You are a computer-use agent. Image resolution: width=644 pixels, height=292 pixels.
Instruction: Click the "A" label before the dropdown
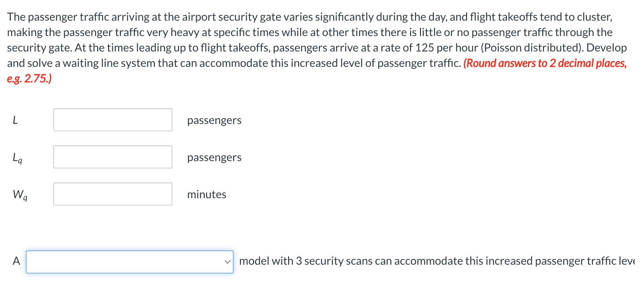16,261
